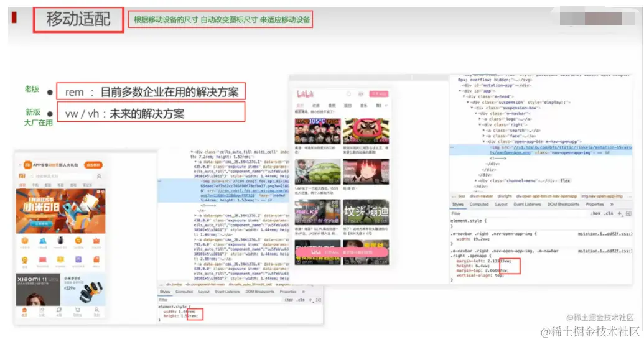Viewport: 644px width, 342px height.
Task: Toggle computed sidebar icon in right DevTools
Action: 628,213
